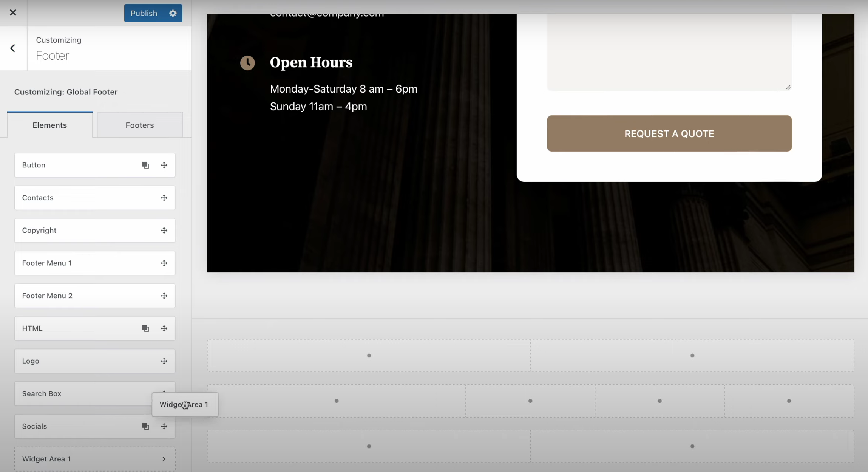
Task: Move the Footer Menu 2 element
Action: point(164,296)
